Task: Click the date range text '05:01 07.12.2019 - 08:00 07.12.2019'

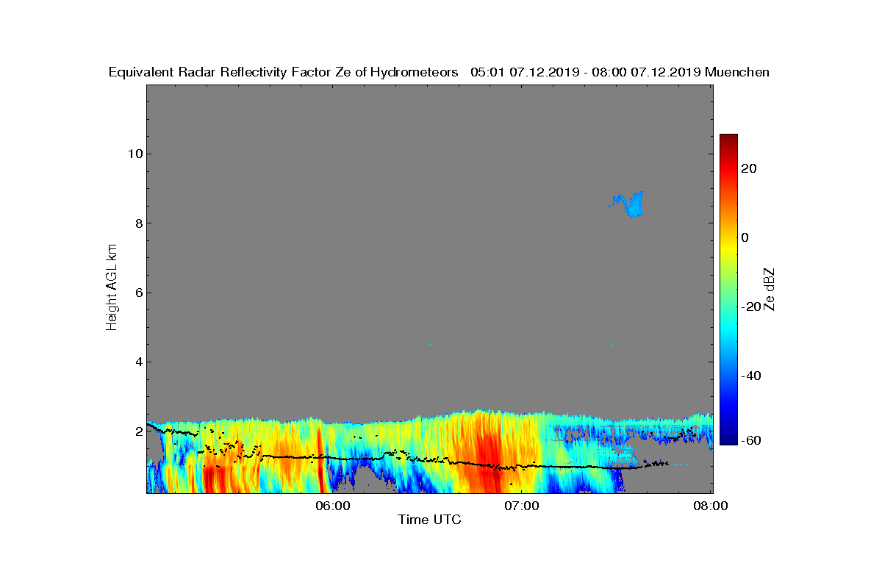Action: coord(585,72)
